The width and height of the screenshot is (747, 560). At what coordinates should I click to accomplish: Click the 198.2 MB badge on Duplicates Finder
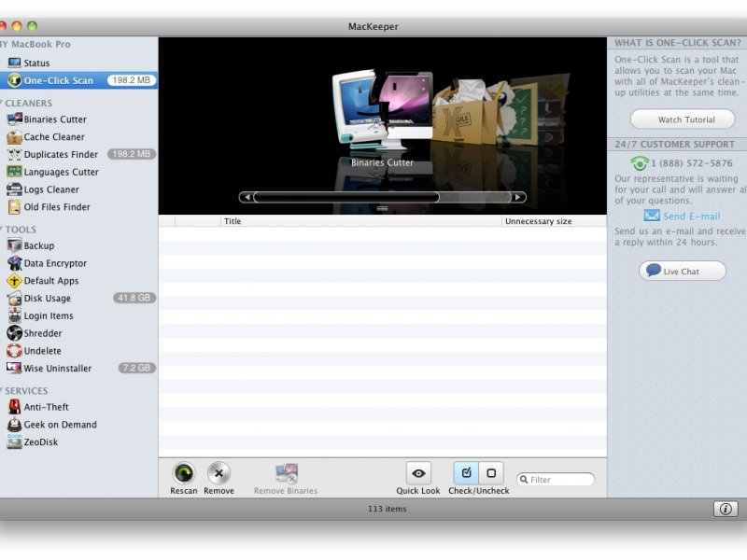click(132, 154)
